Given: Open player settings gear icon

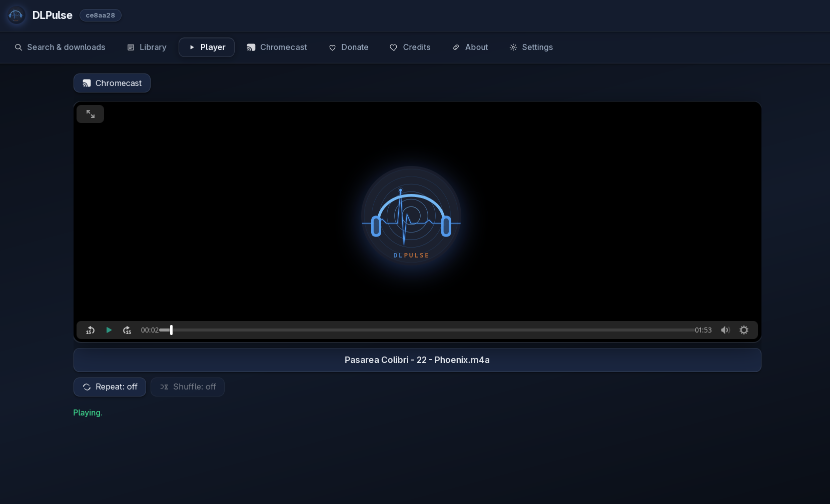Looking at the screenshot, I should click(744, 330).
